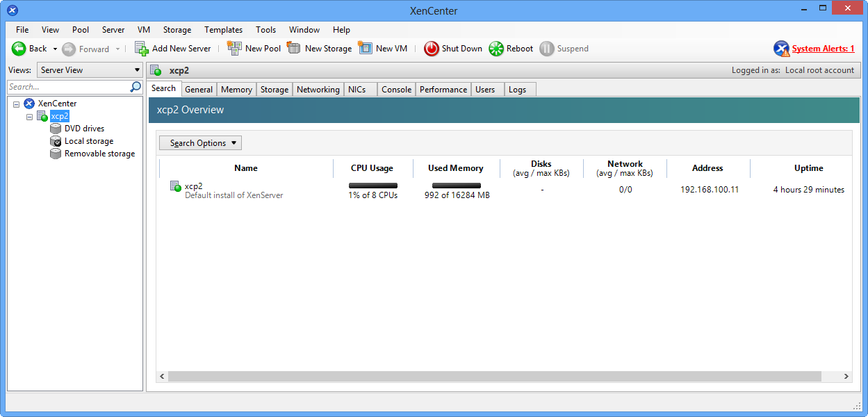Open the Storage menu
The width and height of the screenshot is (868, 417).
pyautogui.click(x=177, y=30)
